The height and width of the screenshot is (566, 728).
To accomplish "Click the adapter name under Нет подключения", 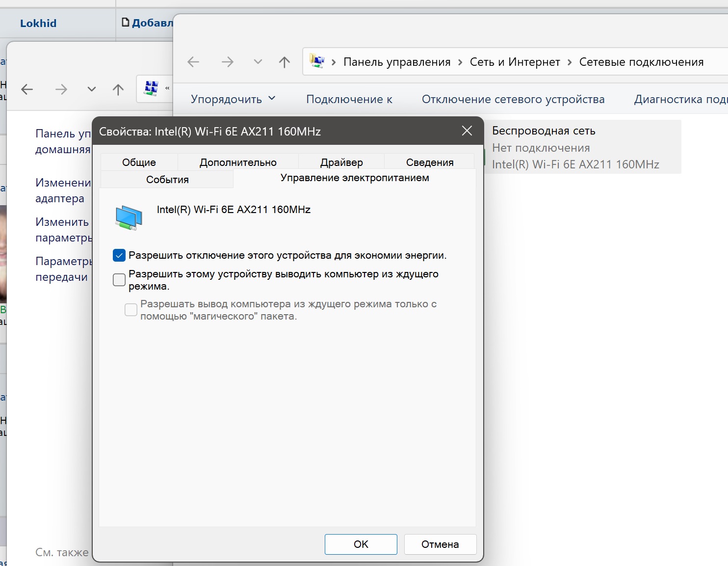I will point(576,164).
